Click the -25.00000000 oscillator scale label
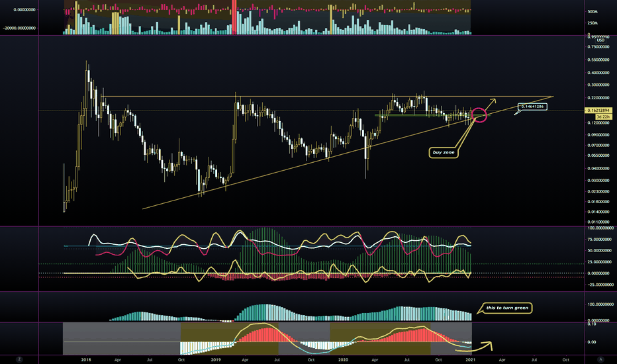The image size is (617, 364). (600, 285)
